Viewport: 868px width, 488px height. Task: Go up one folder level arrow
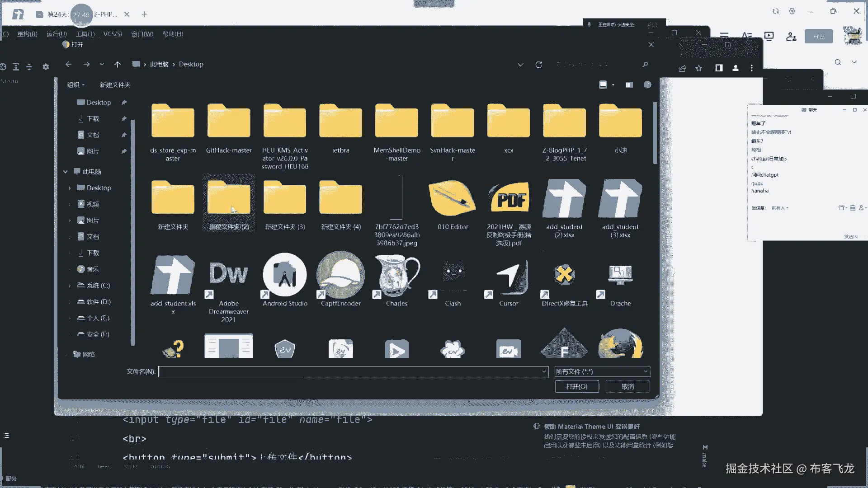tap(118, 65)
